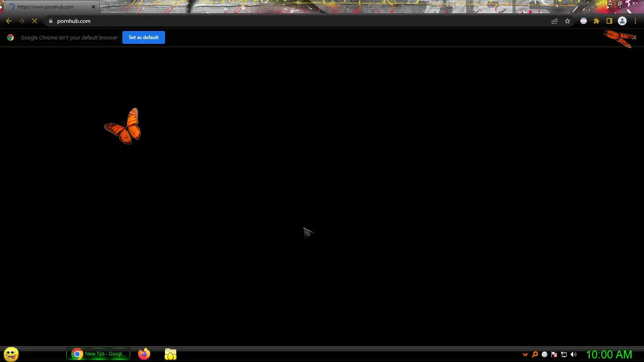Click the browser Forward arrow

point(22,21)
